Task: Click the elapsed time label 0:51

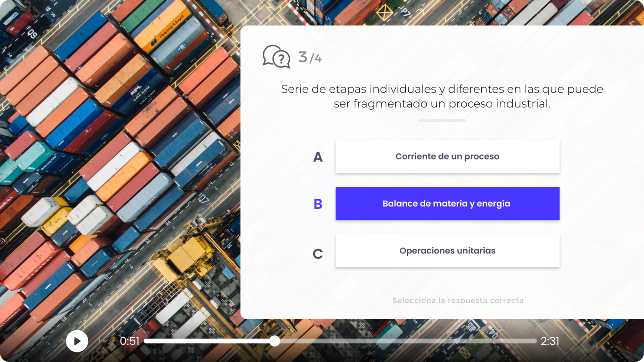Action: (130, 341)
